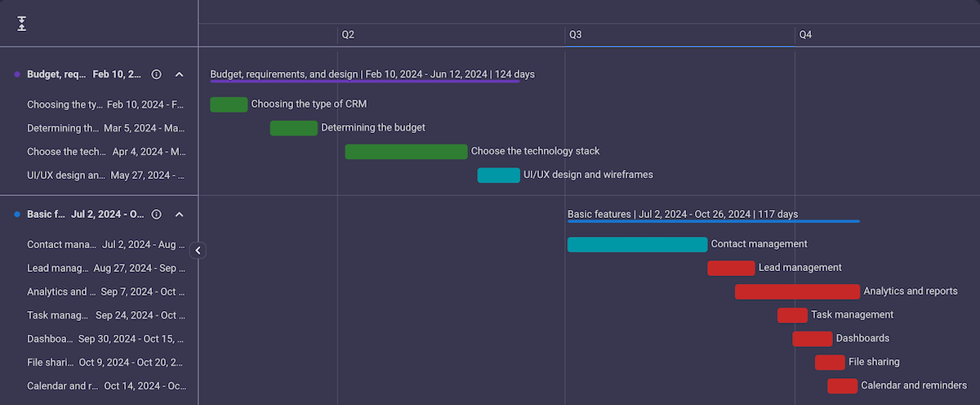Screen dimensions: 980x405
Task: Collapse the Basic features group chevron
Action: click(180, 215)
